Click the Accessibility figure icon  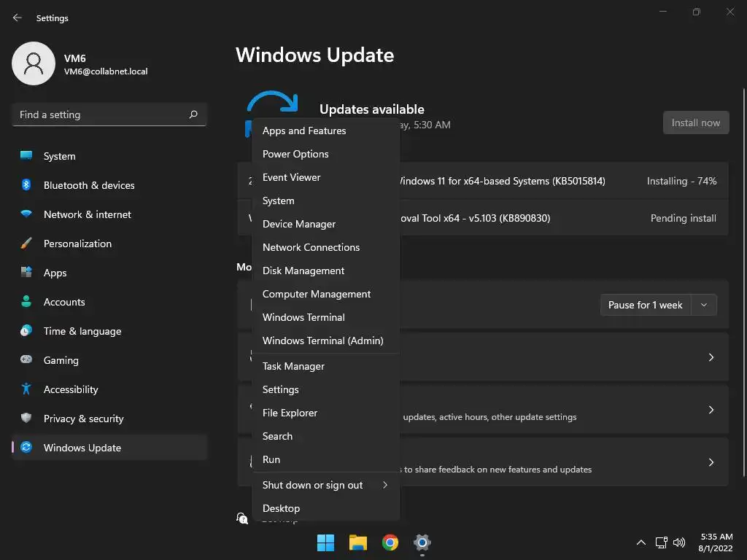26,389
